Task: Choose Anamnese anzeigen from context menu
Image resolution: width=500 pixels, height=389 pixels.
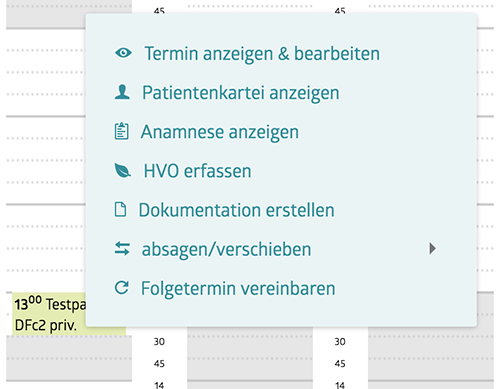Action: point(220,132)
